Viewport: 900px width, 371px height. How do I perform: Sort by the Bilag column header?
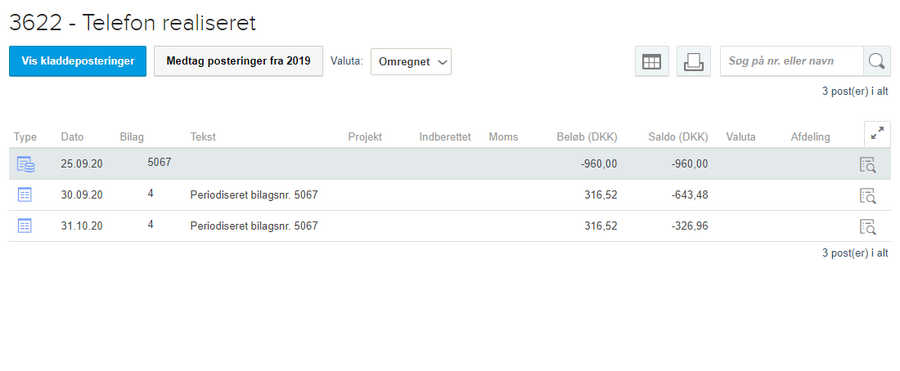pos(131,137)
